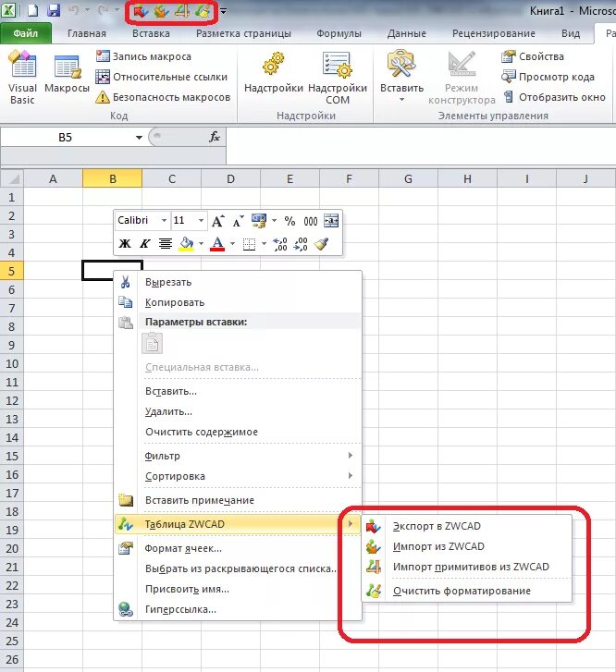
Task: Click Отобразить окно
Action: coord(554,97)
